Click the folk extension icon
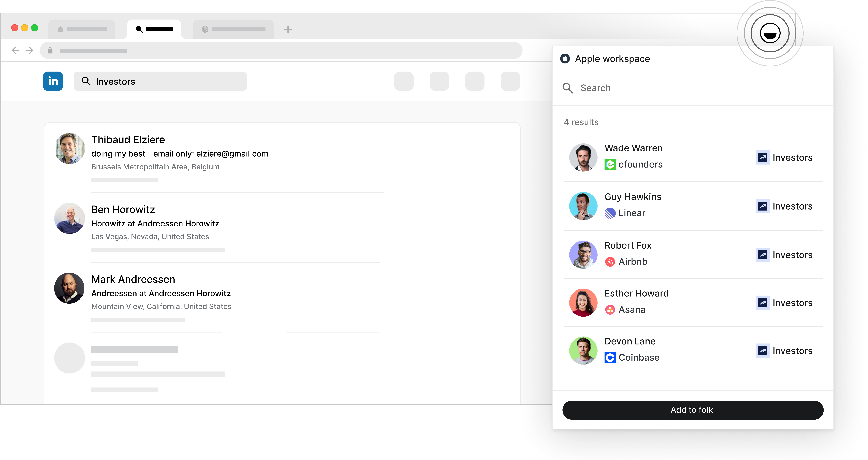The width and height of the screenshot is (868, 460). click(x=770, y=33)
